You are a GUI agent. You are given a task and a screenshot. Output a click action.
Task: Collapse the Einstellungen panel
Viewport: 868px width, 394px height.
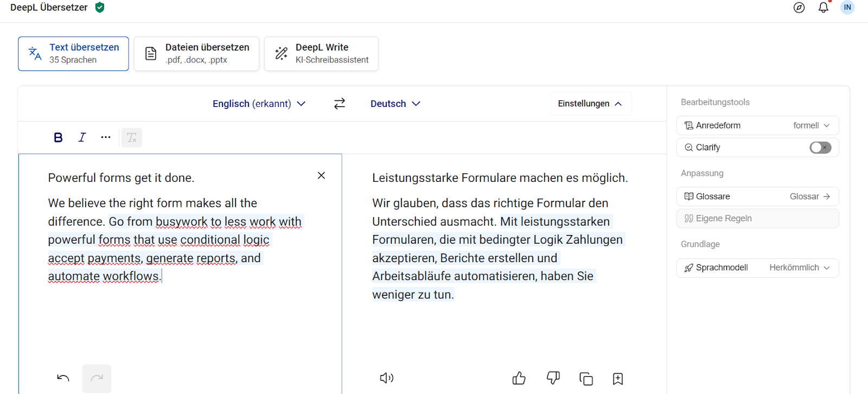590,104
